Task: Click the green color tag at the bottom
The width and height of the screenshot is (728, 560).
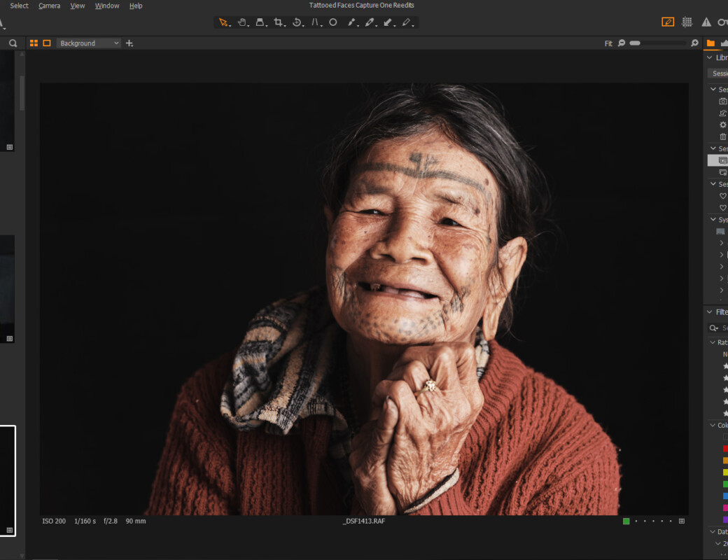Action: pos(626,521)
